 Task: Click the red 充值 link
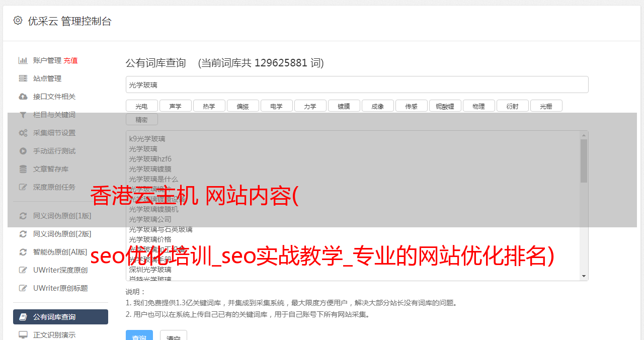point(70,60)
